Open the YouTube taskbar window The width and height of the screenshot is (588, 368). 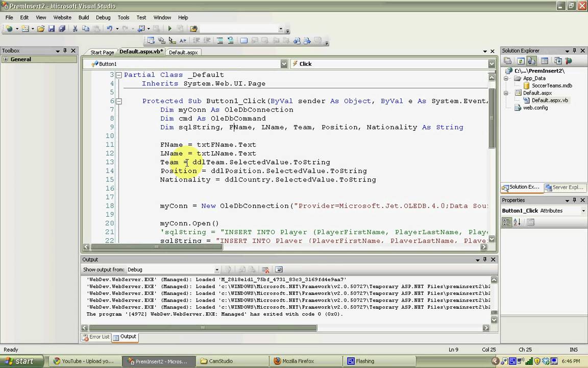85,361
